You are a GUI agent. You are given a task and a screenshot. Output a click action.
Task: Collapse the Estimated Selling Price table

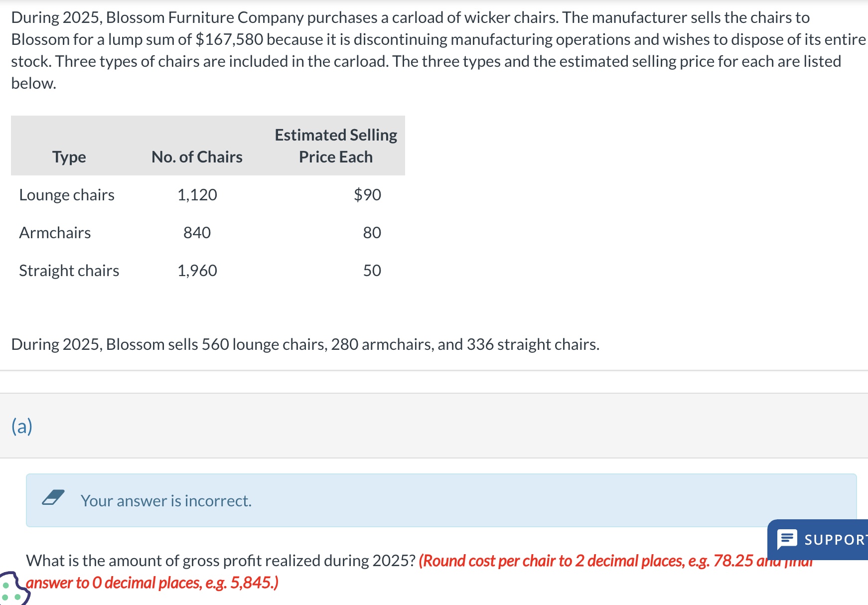(x=335, y=145)
